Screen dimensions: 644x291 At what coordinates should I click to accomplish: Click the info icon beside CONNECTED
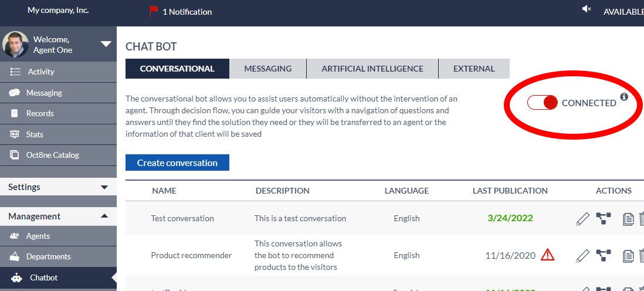pos(624,97)
